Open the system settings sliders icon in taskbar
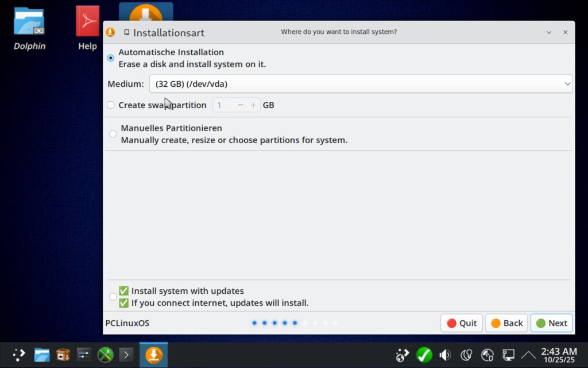 click(x=84, y=355)
